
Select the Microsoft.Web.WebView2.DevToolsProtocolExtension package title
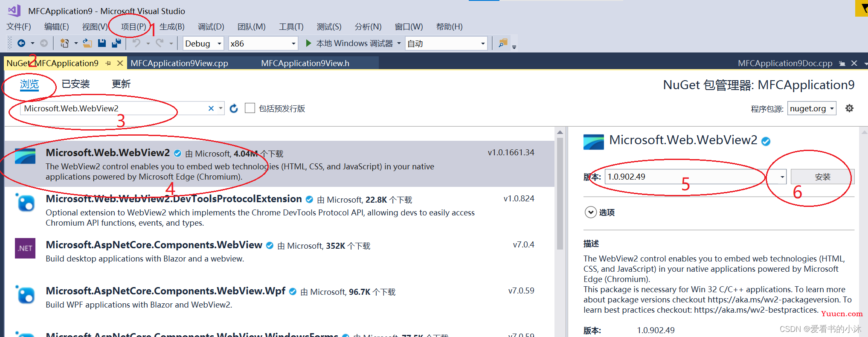point(174,199)
